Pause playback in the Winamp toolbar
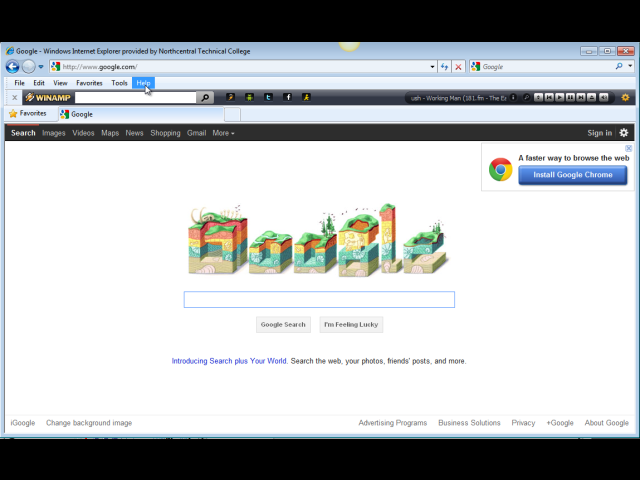Image resolution: width=640 pixels, height=480 pixels. (570, 97)
